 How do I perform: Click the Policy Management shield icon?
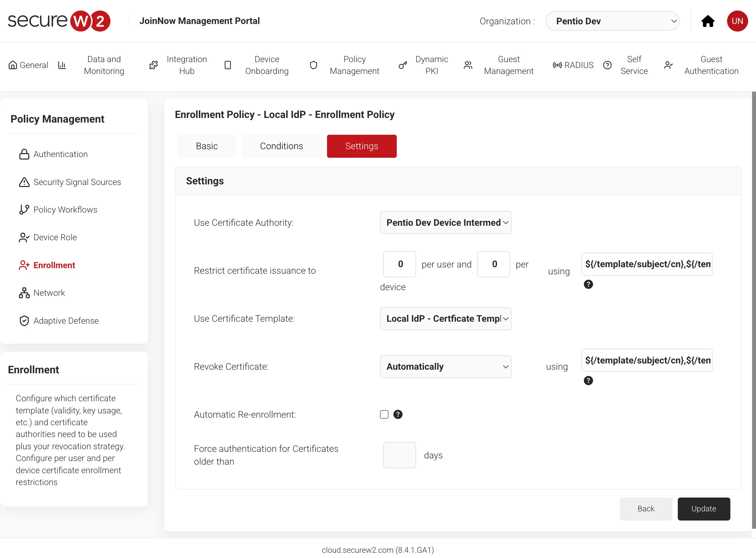point(314,65)
